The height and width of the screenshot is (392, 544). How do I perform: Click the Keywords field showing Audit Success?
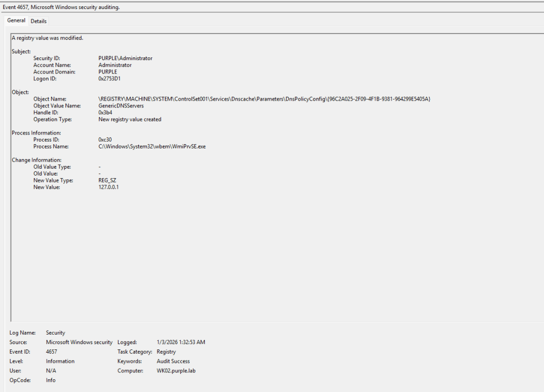[173, 361]
